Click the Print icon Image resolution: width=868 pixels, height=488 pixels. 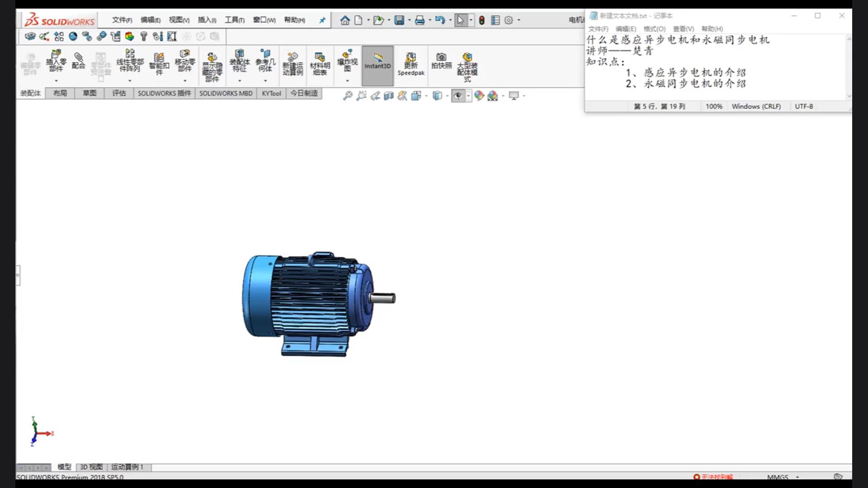pos(420,20)
